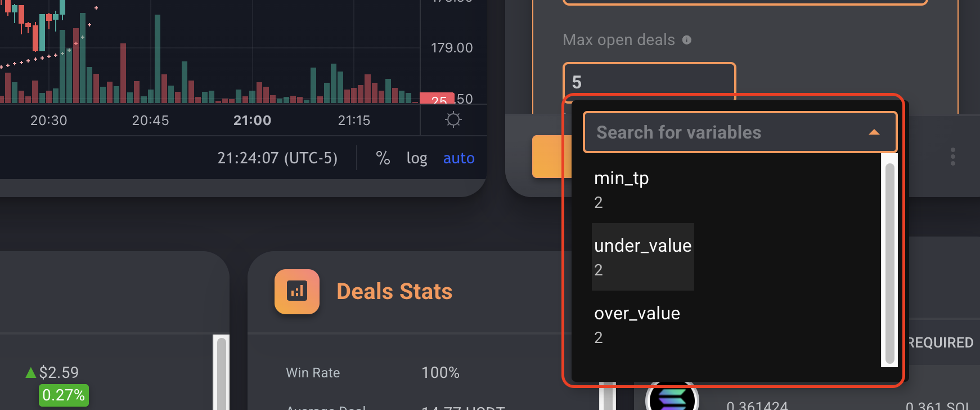Image resolution: width=980 pixels, height=410 pixels.
Task: Open the three-dot options menu
Action: (x=952, y=157)
